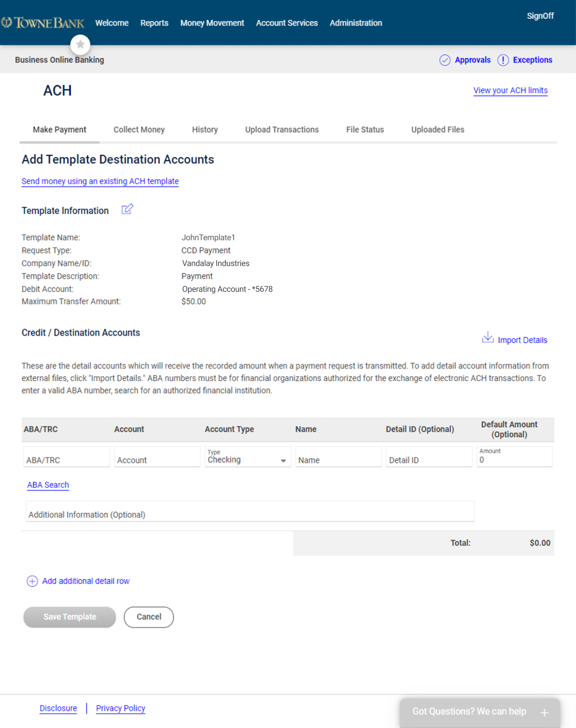Expand the Got Questions help plus icon
This screenshot has width=576, height=728.
coord(544,712)
